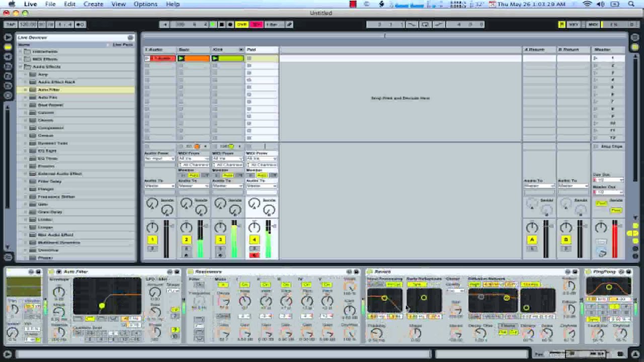Toggle the metronome icon in the transport bar
The width and height of the screenshot is (644, 362).
pyautogui.click(x=80, y=24)
